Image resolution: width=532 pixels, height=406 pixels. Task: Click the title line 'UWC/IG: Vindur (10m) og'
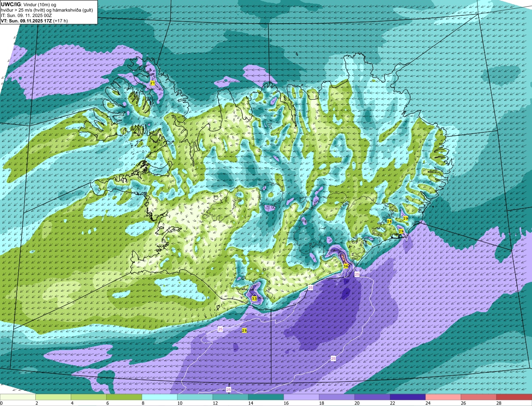click(x=29, y=5)
